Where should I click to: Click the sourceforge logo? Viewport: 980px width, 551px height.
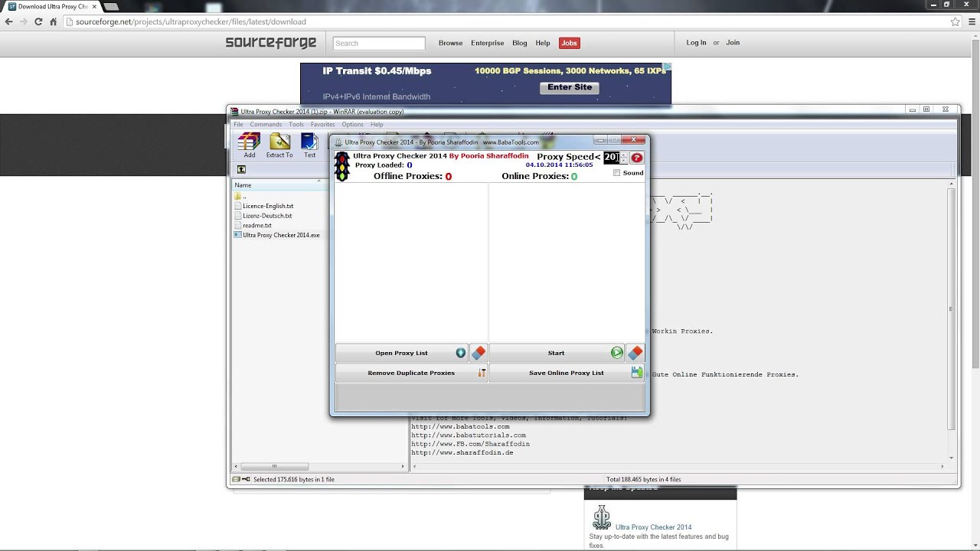click(271, 43)
